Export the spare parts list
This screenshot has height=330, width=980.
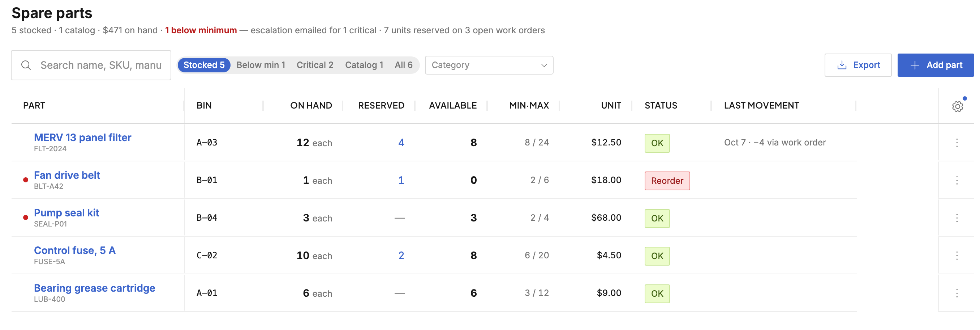857,65
